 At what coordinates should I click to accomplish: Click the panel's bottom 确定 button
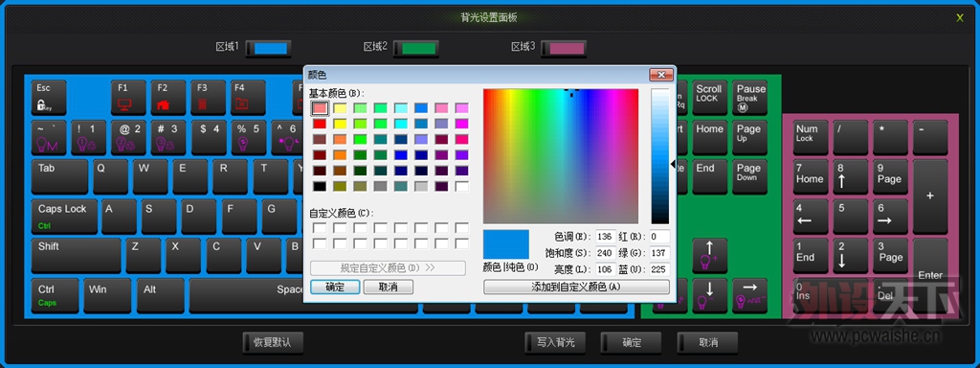632,342
